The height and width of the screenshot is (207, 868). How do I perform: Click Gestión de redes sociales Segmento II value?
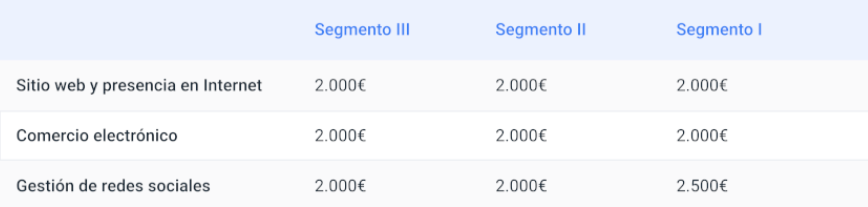tap(521, 185)
